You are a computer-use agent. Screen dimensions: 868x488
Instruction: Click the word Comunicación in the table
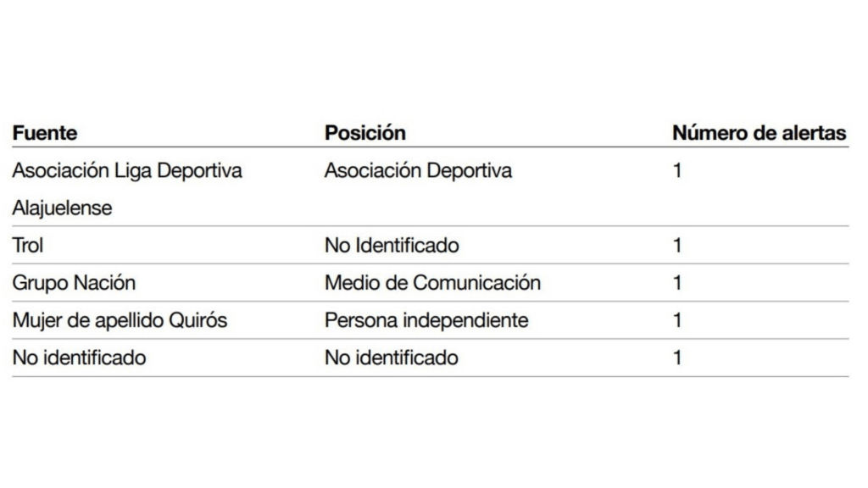(x=476, y=283)
